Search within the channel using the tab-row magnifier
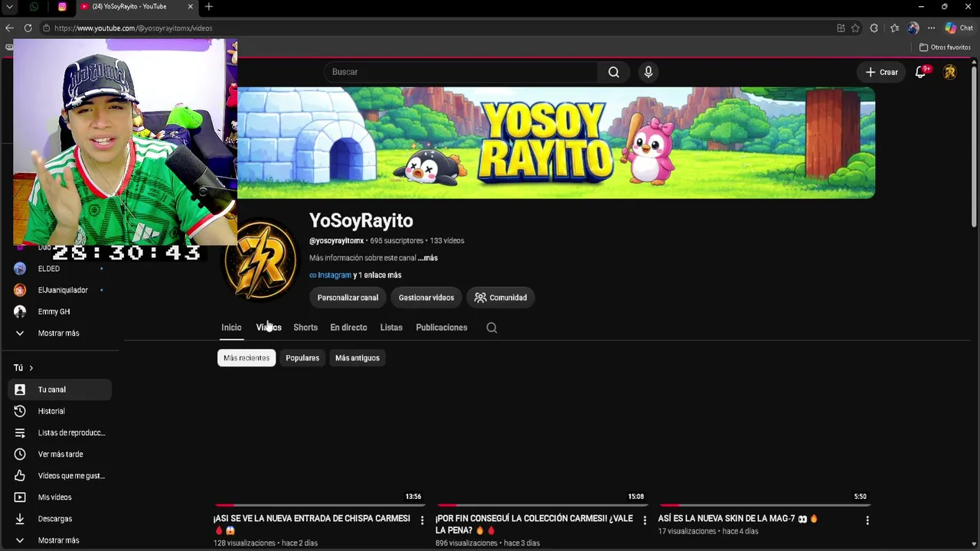 pos(492,328)
